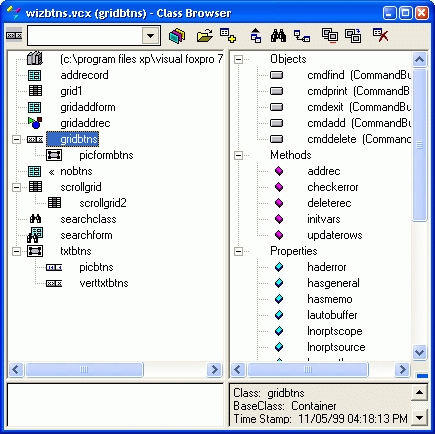
Task: Select the gridbtns class label
Action: (x=73, y=139)
